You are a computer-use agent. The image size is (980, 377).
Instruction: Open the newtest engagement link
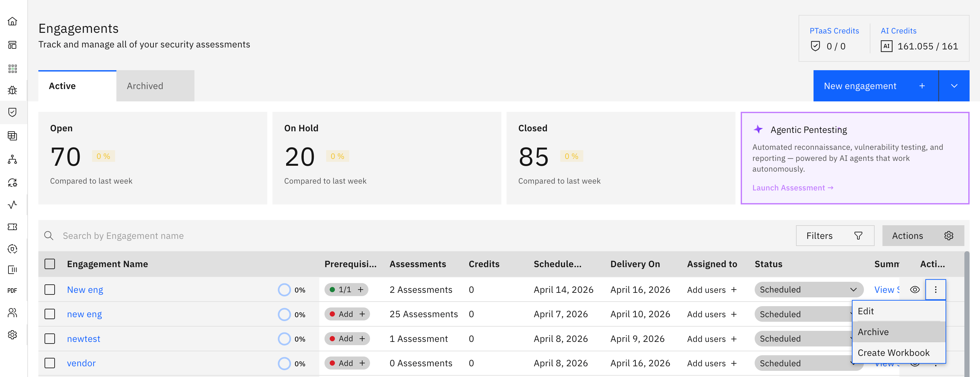[84, 339]
